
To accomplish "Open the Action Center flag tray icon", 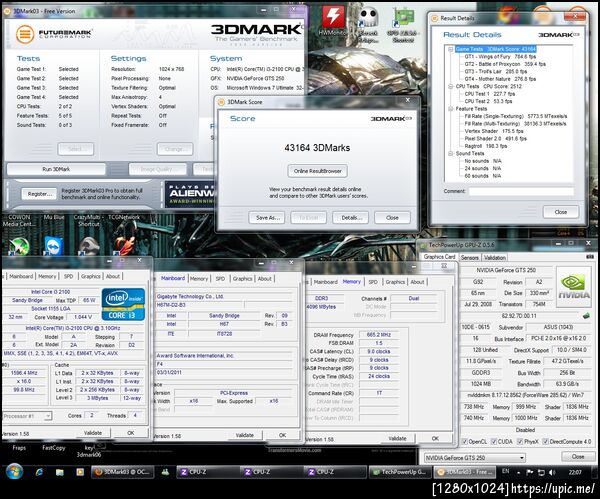I will [x=530, y=473].
